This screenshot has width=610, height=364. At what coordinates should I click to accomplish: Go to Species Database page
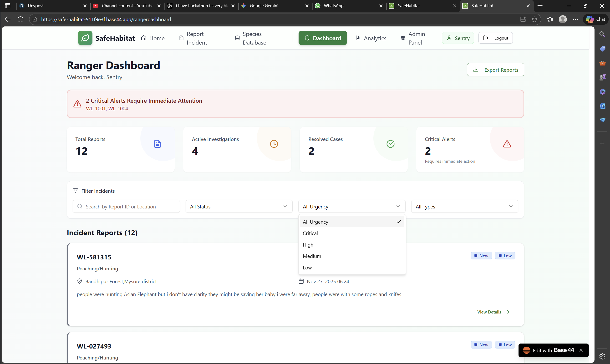point(251,38)
